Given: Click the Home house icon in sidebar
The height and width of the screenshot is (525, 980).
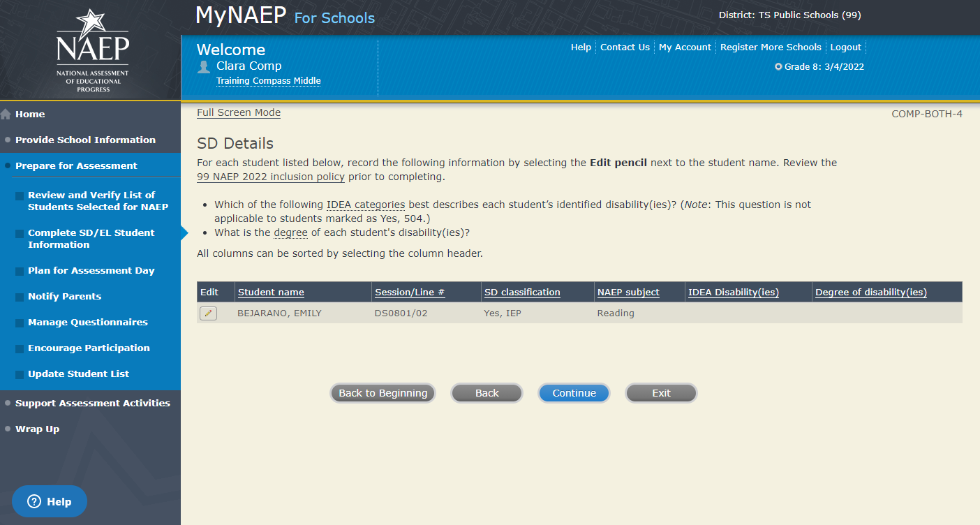Looking at the screenshot, I should [6, 114].
